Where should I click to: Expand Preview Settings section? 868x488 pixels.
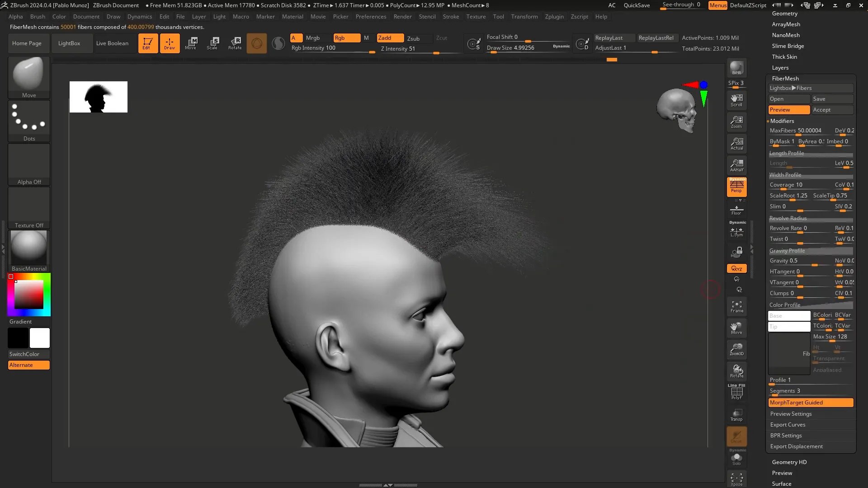pyautogui.click(x=791, y=414)
